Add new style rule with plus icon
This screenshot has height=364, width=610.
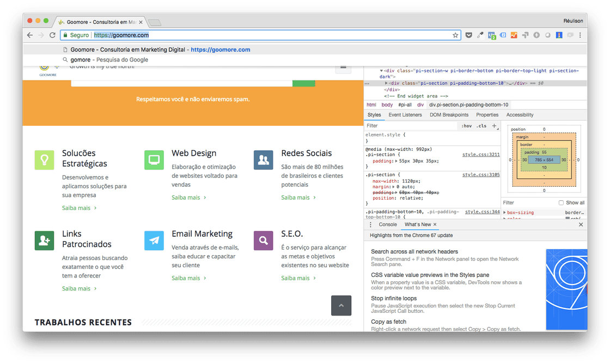[x=495, y=126]
